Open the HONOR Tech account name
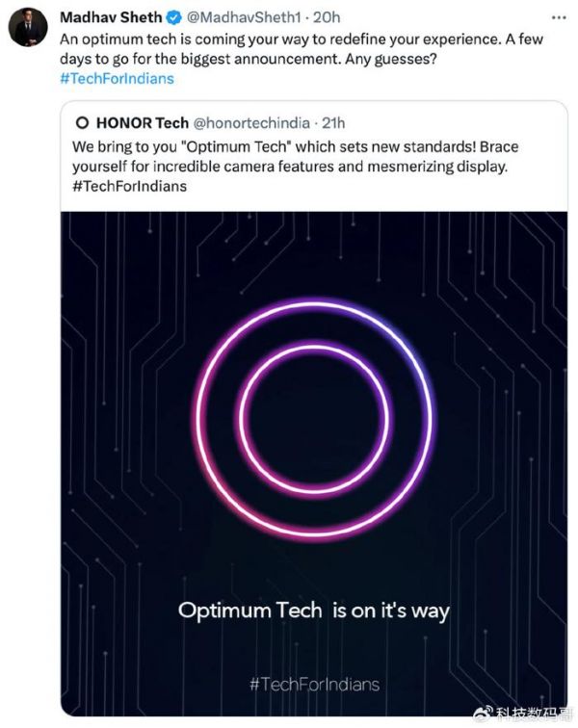578x728 pixels. point(142,123)
